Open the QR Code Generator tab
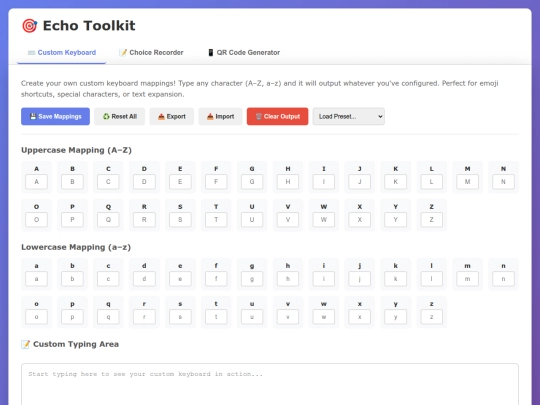540x405 pixels. [x=244, y=53]
